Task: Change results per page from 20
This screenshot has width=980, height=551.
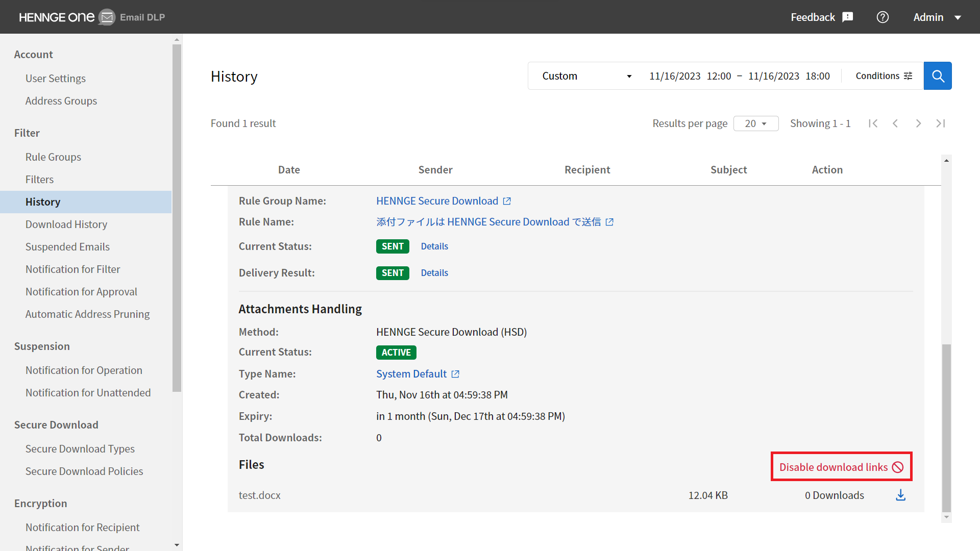Action: click(x=756, y=123)
